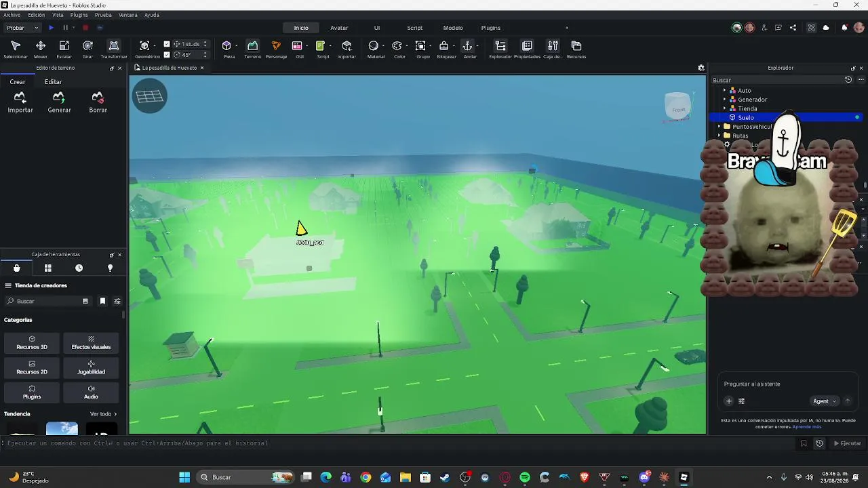Click the share icon in top bar
This screenshot has height=488, width=868.
(793, 28)
